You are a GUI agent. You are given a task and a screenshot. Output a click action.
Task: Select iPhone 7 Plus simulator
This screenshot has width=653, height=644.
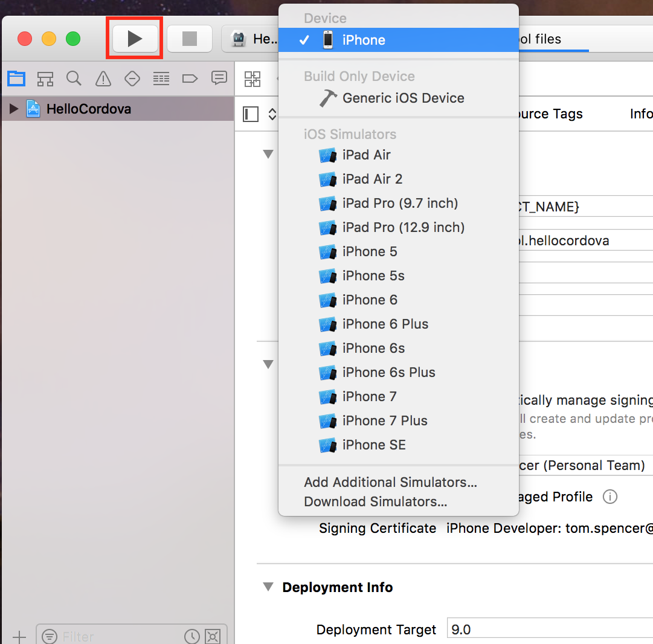[385, 420]
